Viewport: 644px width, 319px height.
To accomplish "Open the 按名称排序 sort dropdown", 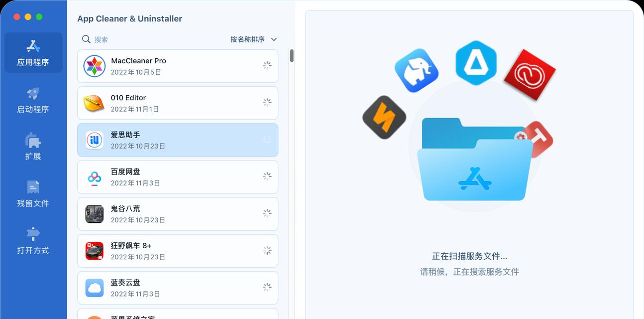I will (x=253, y=39).
